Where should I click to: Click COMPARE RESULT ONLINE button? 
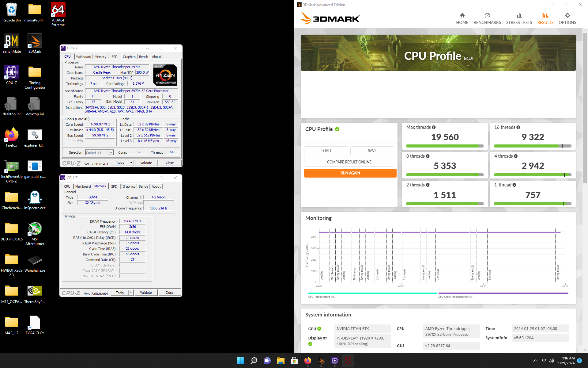tap(349, 162)
